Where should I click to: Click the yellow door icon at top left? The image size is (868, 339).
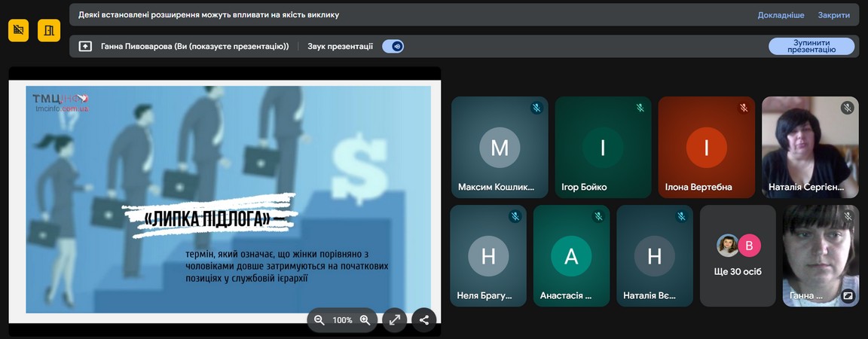[49, 31]
